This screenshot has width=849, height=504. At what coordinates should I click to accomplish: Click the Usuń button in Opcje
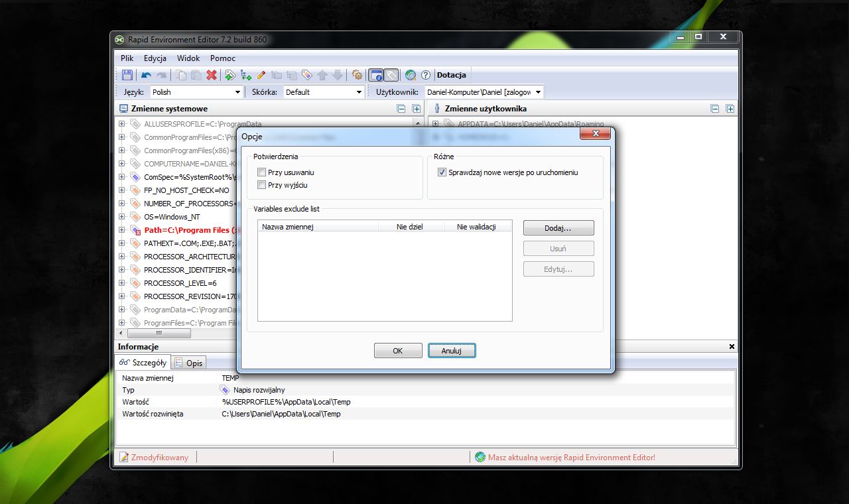tap(558, 249)
